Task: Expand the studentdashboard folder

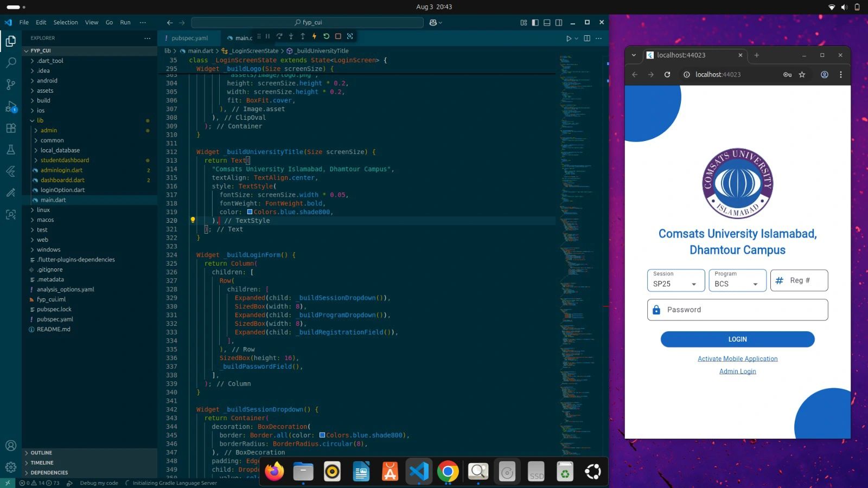Action: [x=65, y=160]
